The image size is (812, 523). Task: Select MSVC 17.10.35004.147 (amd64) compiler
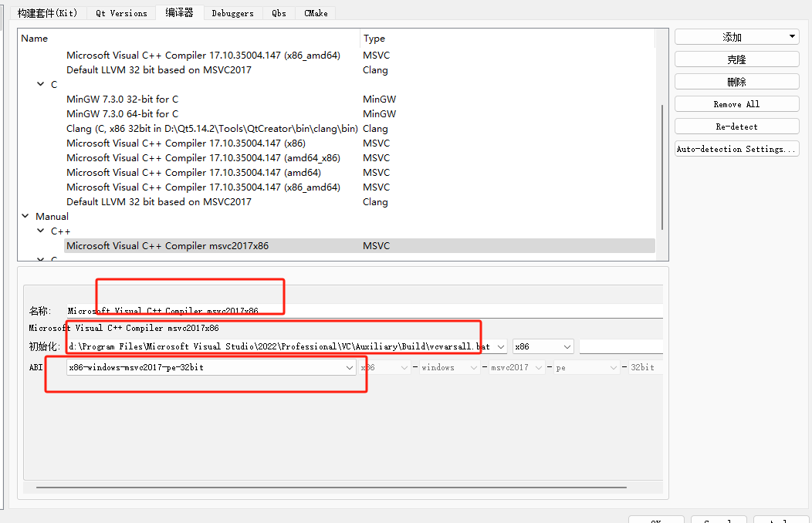coord(194,172)
